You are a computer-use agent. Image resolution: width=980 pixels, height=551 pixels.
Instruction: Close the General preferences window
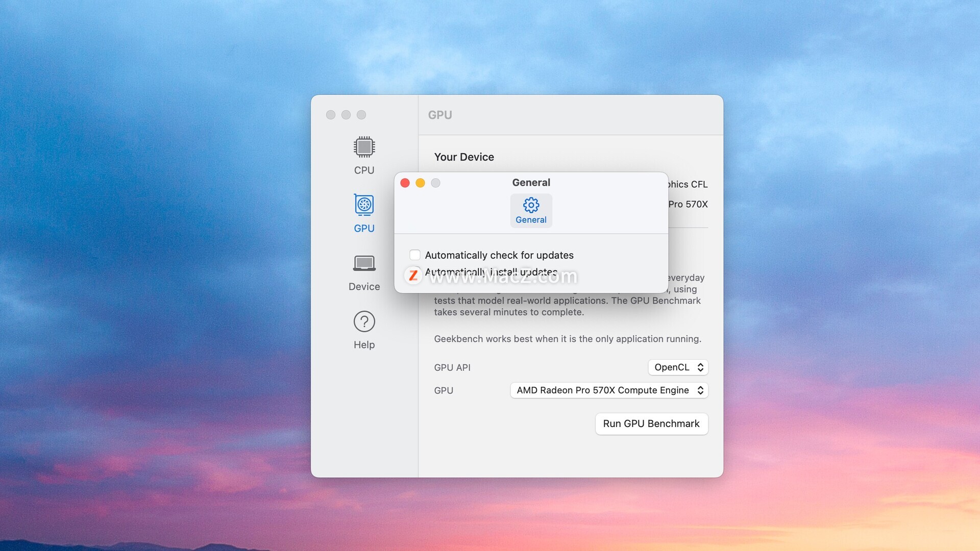click(405, 183)
